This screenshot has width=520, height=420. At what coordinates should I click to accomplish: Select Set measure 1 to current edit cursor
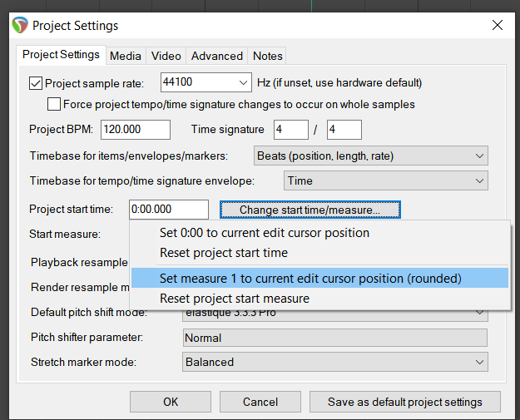[310, 278]
